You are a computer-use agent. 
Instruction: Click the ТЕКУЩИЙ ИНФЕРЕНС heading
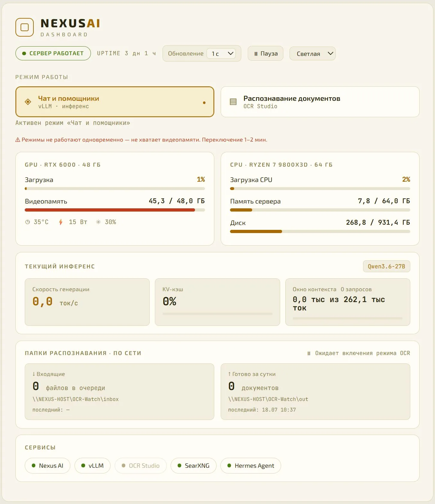60,266
